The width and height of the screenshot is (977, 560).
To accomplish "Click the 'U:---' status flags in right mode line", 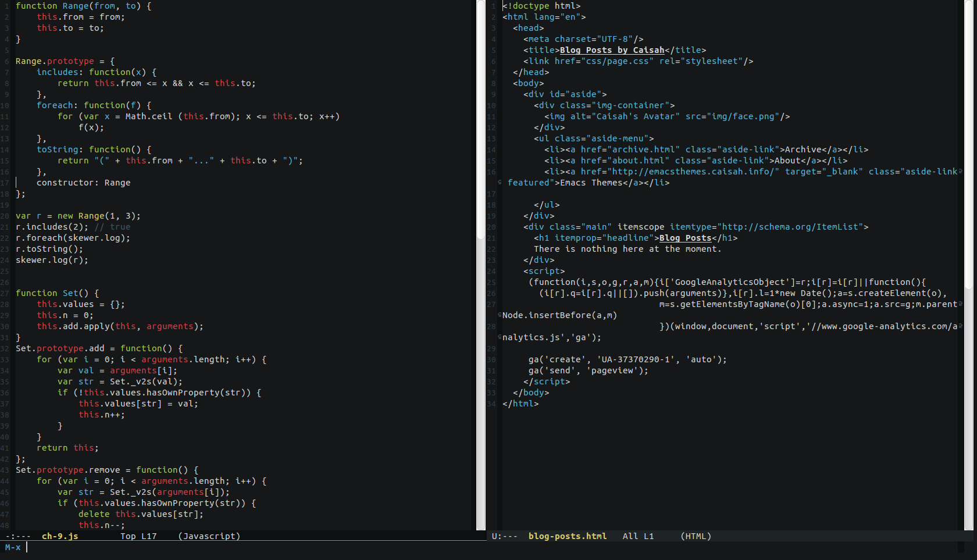I will tap(504, 536).
